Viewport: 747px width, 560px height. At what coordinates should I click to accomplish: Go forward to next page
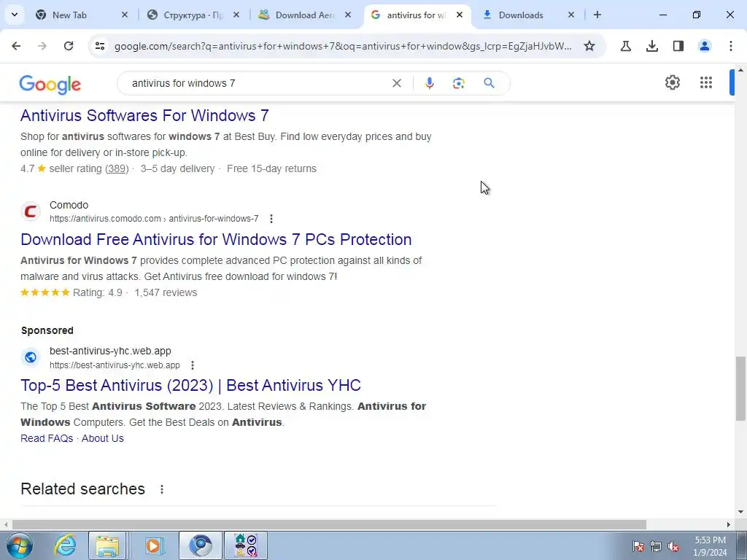(x=42, y=46)
